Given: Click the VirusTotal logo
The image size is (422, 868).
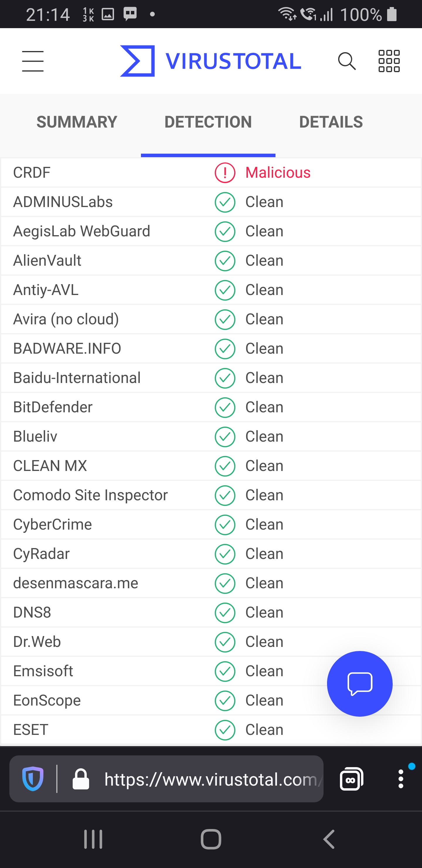Looking at the screenshot, I should pyautogui.click(x=210, y=61).
